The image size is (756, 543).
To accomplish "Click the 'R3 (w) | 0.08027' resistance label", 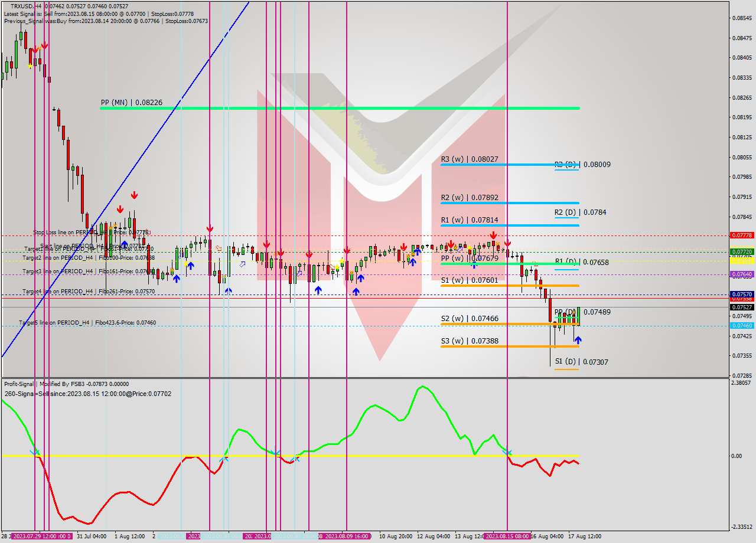I will (x=470, y=159).
